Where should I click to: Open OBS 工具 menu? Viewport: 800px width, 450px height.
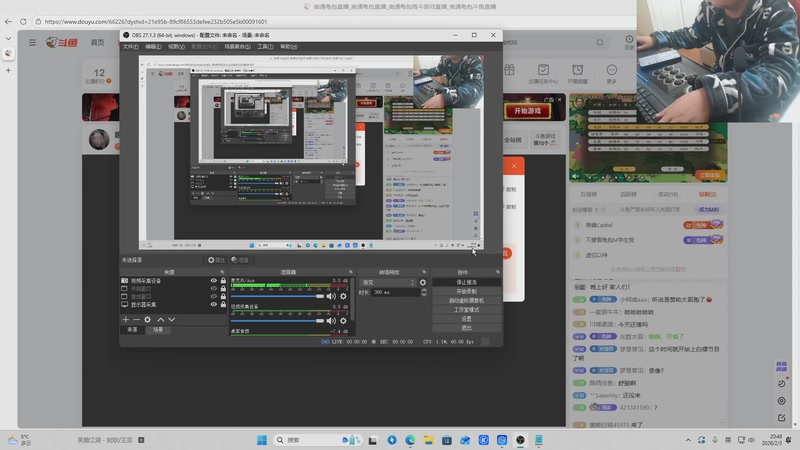[x=265, y=46]
